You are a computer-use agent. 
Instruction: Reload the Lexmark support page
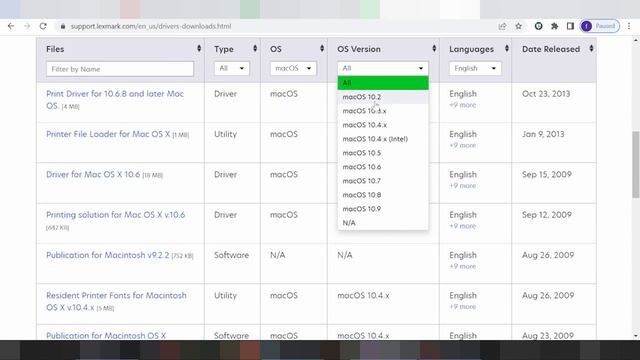click(43, 26)
